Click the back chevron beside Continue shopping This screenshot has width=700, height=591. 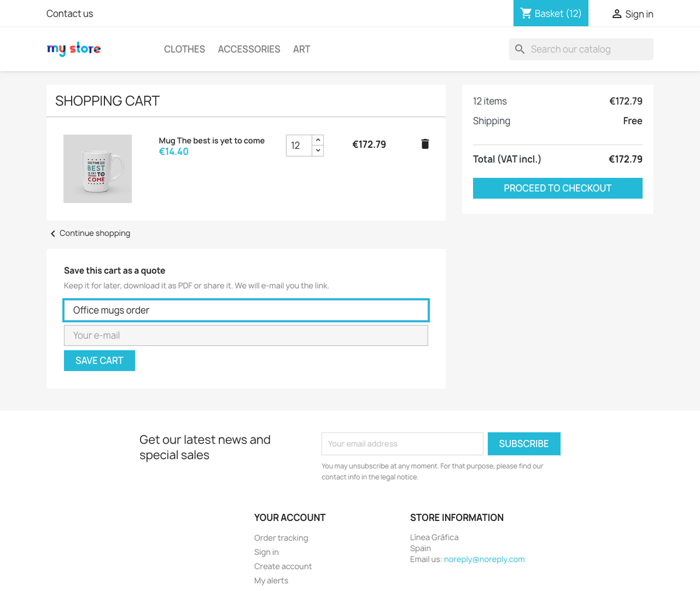tap(53, 233)
